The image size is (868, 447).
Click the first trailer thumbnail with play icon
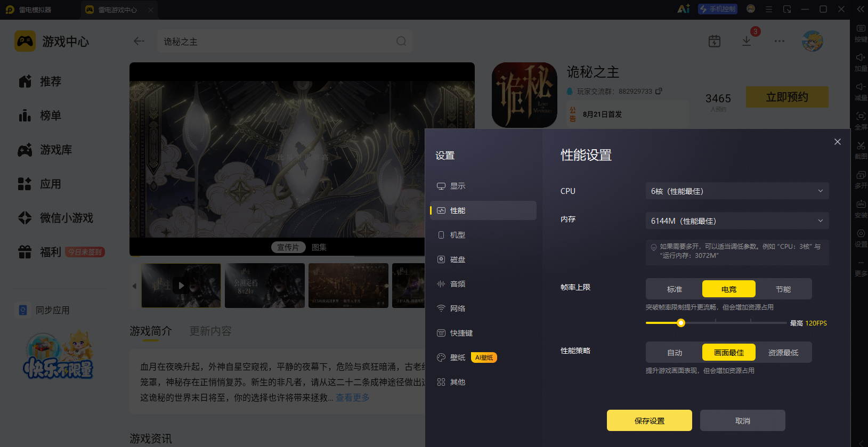point(181,285)
